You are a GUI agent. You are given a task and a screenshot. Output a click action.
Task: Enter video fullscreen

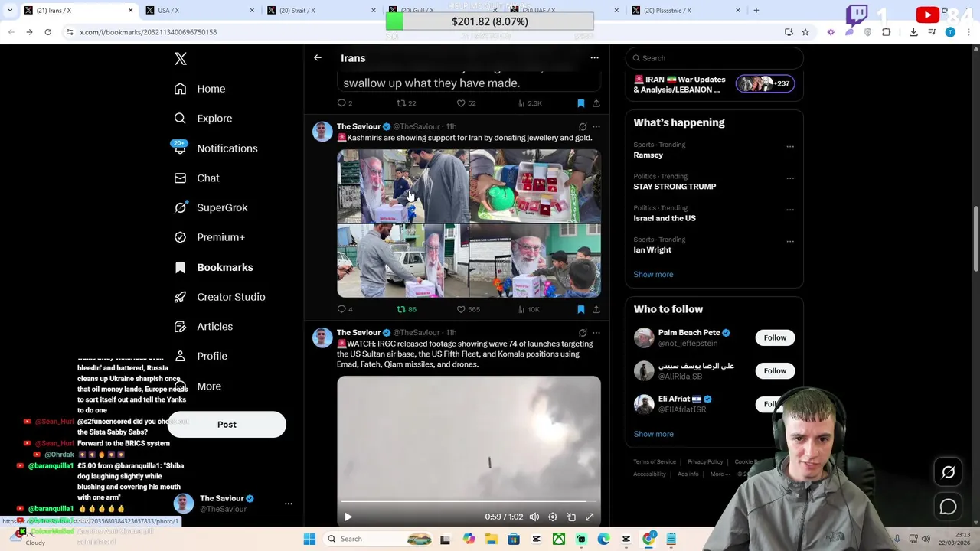590,517
